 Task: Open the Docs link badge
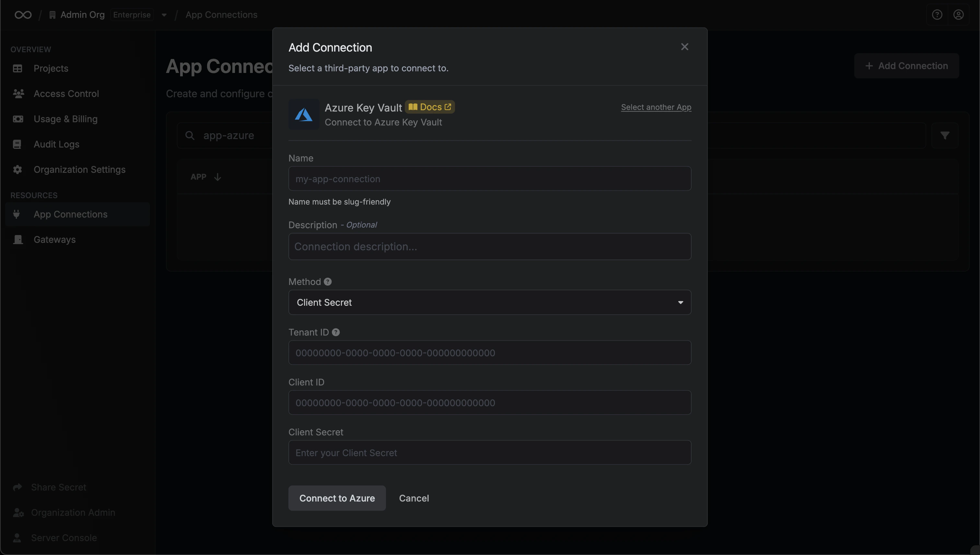(430, 107)
